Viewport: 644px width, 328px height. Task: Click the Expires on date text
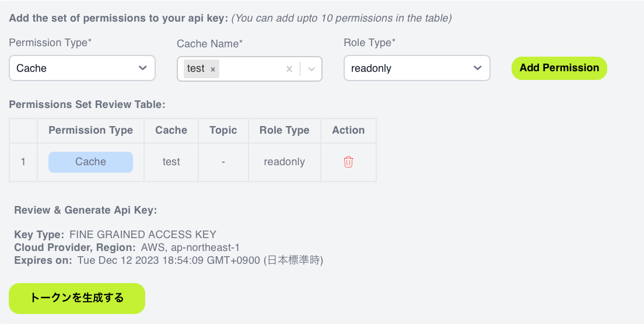tap(201, 260)
